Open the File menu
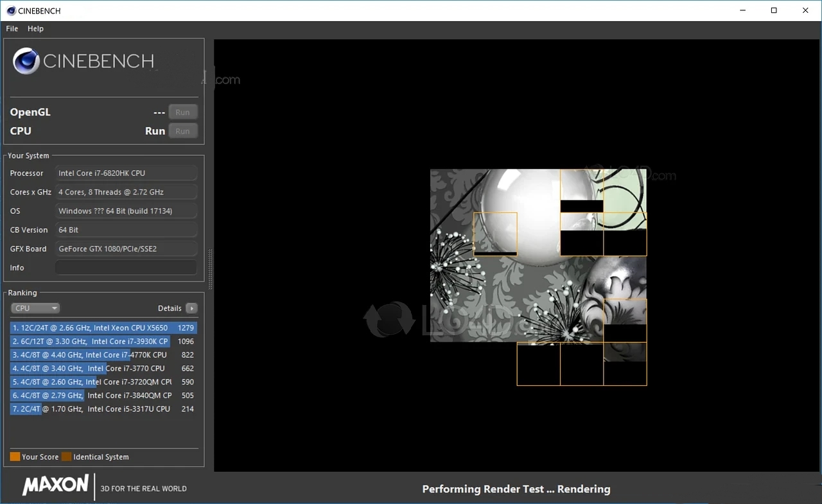The image size is (822, 504). coord(11,28)
